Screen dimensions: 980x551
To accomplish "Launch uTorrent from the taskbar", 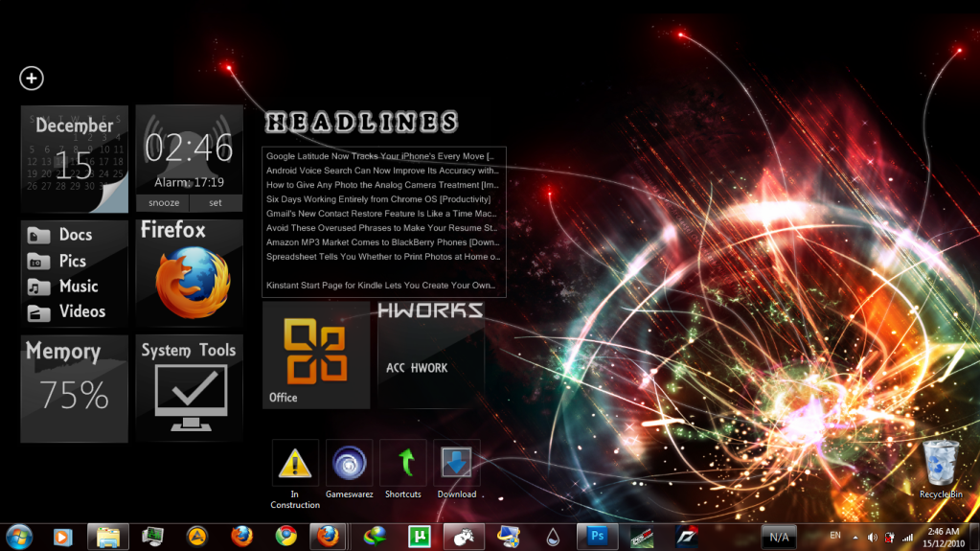I will [x=418, y=536].
